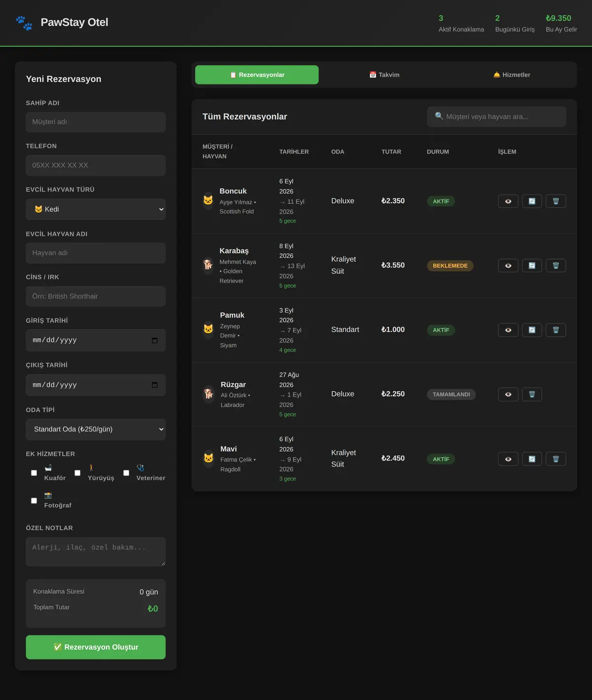This screenshot has height=700, width=592.
Task: Delete Rüzgar's completed reservation
Action: [532, 394]
